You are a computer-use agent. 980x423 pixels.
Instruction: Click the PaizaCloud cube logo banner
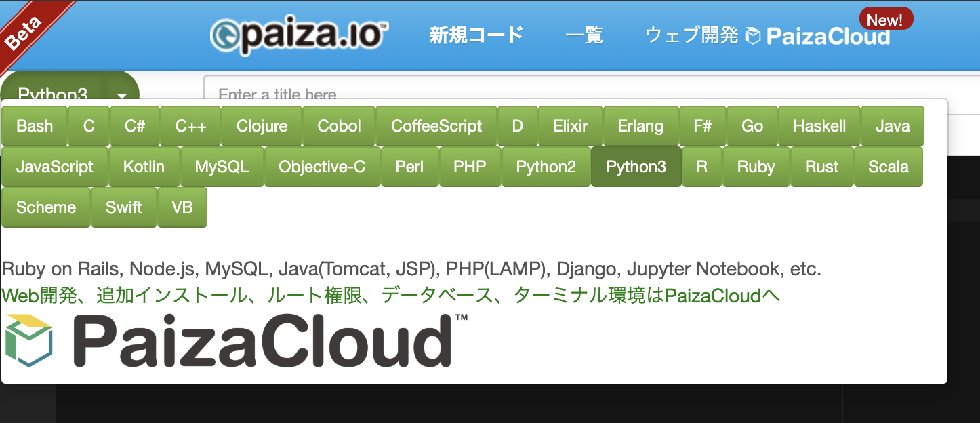(236, 341)
